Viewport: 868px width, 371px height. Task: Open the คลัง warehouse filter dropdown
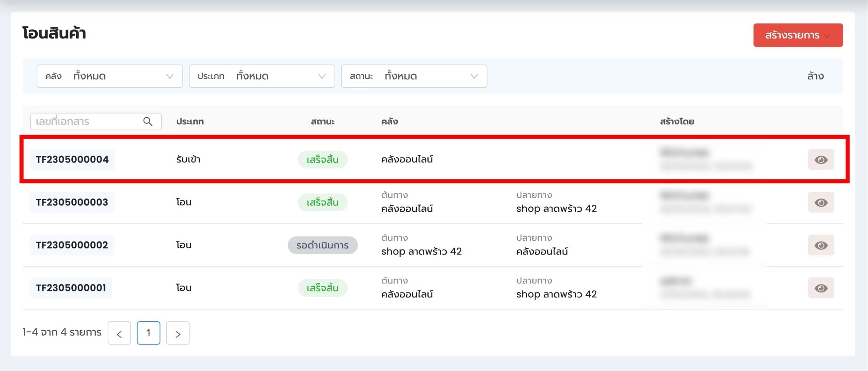pos(109,76)
